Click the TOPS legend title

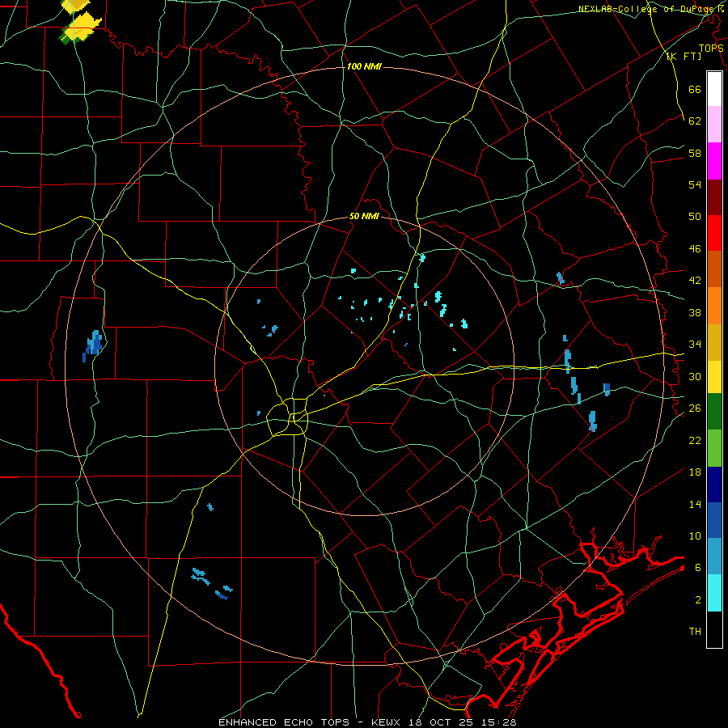711,49
